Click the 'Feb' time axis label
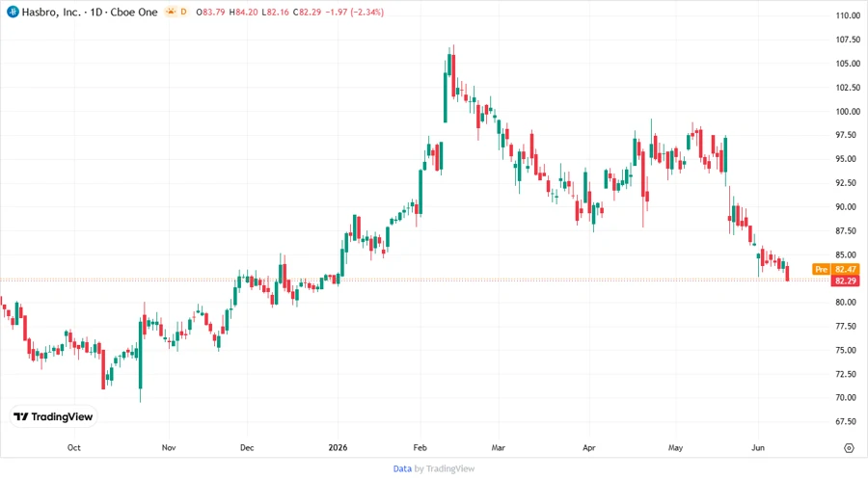Screen dimensions: 868x480 tap(420, 447)
